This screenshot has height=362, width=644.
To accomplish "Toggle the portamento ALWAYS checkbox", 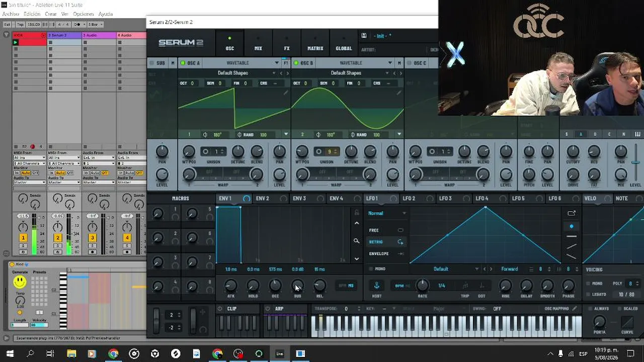I will [x=590, y=309].
